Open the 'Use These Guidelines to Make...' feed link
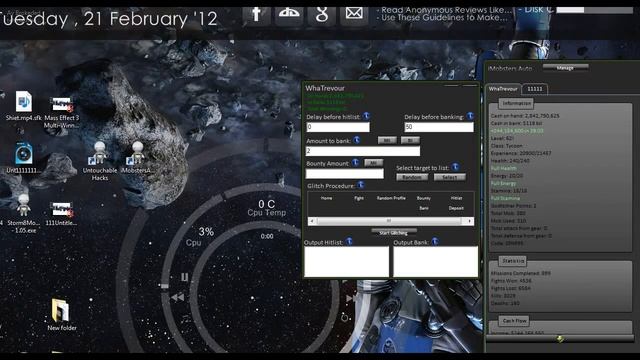Screen dimensions: 640x360 [x=442, y=18]
